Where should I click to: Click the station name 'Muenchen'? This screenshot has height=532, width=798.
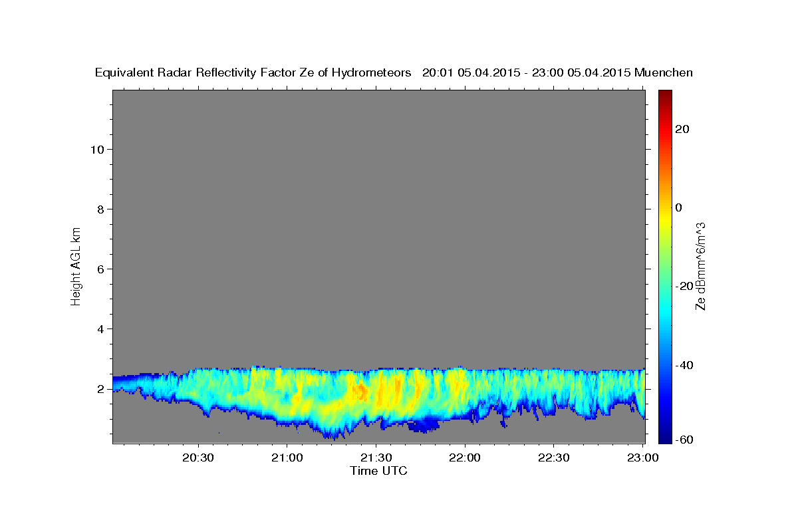(x=664, y=72)
